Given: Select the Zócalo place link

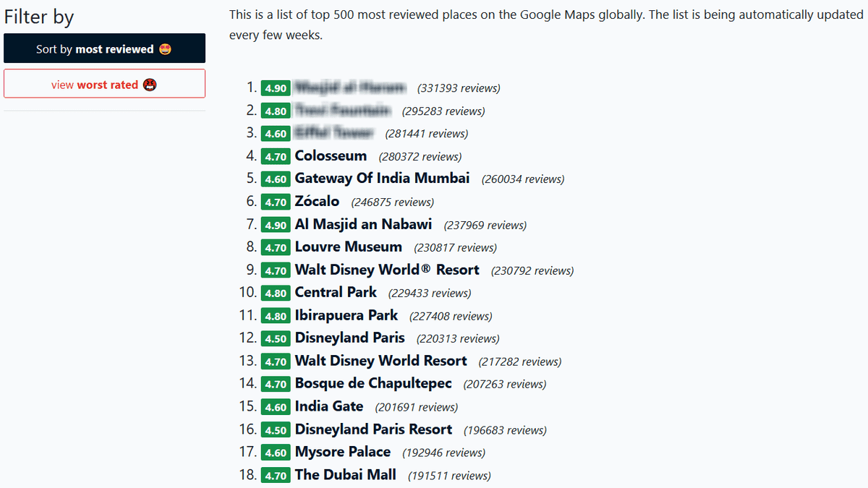Looking at the screenshot, I should pyautogui.click(x=317, y=201).
